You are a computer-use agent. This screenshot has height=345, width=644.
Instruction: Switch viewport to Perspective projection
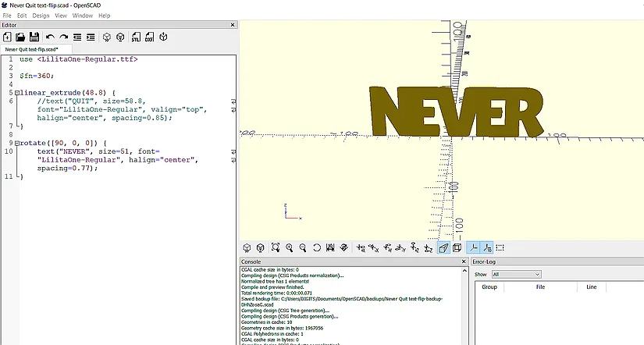(443, 247)
